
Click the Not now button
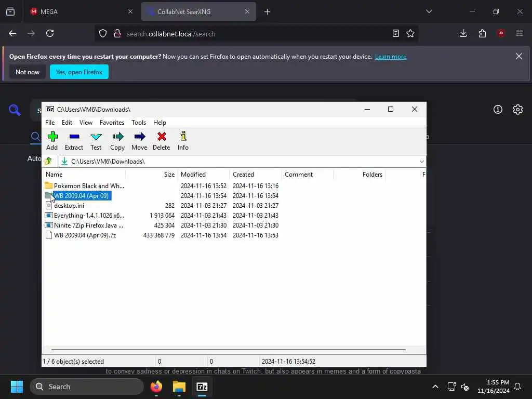(28, 72)
